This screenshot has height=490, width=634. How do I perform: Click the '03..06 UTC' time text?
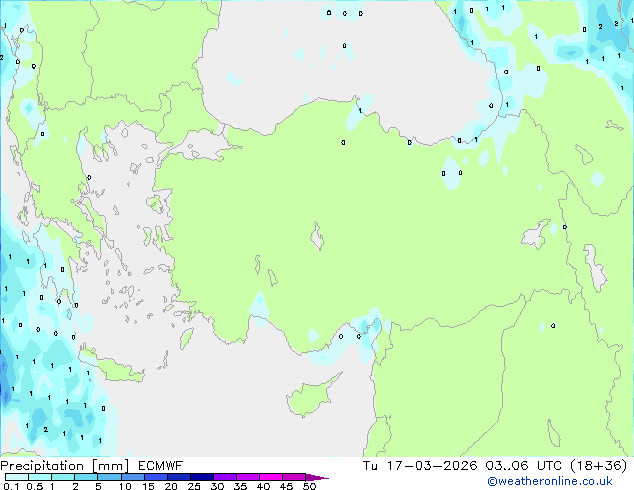(x=524, y=466)
